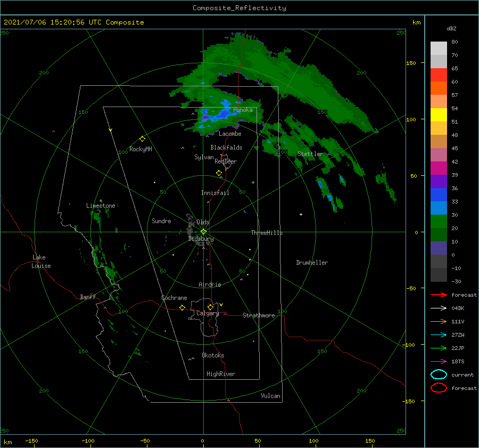The image size is (479, 448).
Task: Click the red forecast arrow in legend
Action: point(439,295)
